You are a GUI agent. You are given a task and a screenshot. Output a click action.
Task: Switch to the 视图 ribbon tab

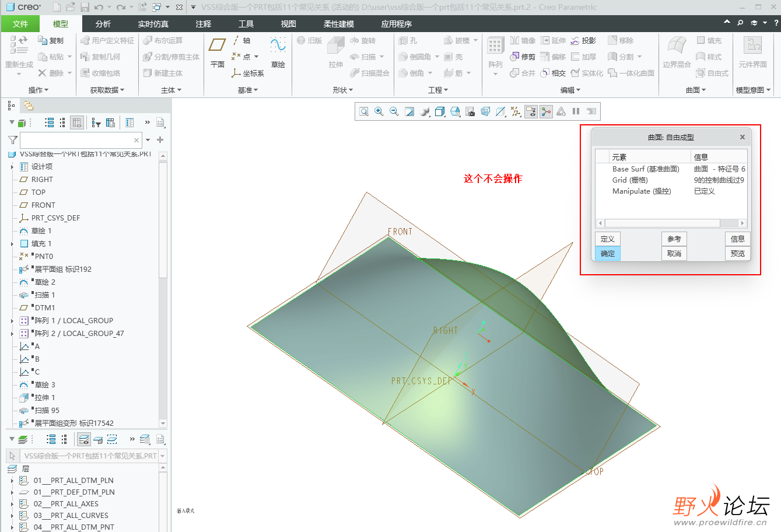(x=289, y=24)
